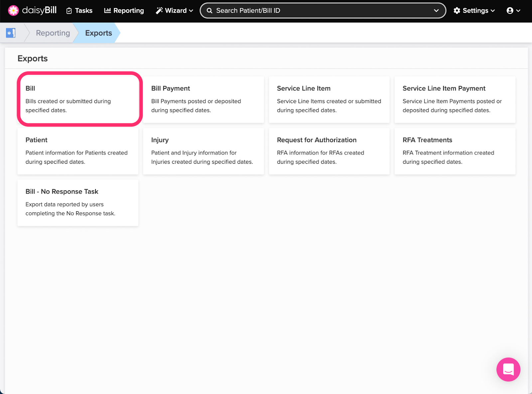
Task: Click the Exports page heading
Action: (x=33, y=59)
